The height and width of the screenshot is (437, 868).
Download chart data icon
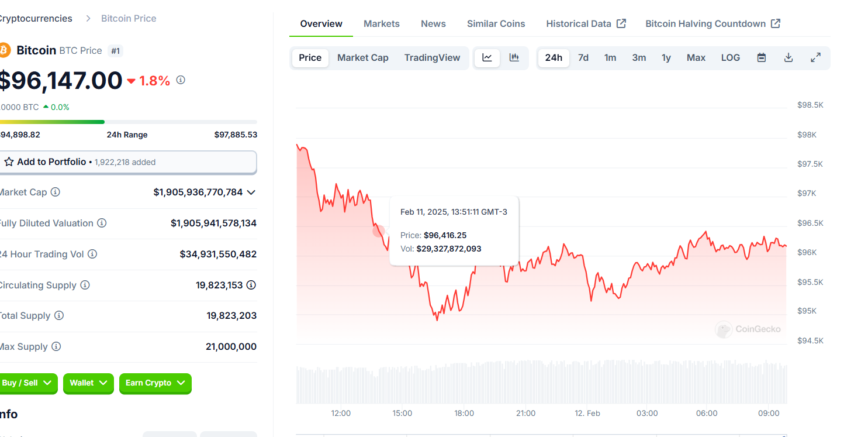[789, 57]
